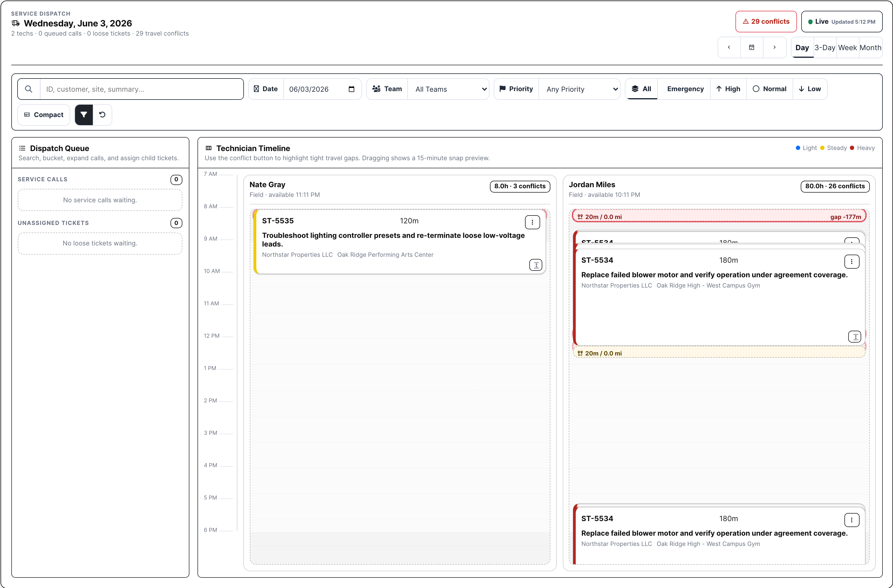Open the Any Priority dropdown
Screen dimensions: 893x588
click(x=579, y=89)
